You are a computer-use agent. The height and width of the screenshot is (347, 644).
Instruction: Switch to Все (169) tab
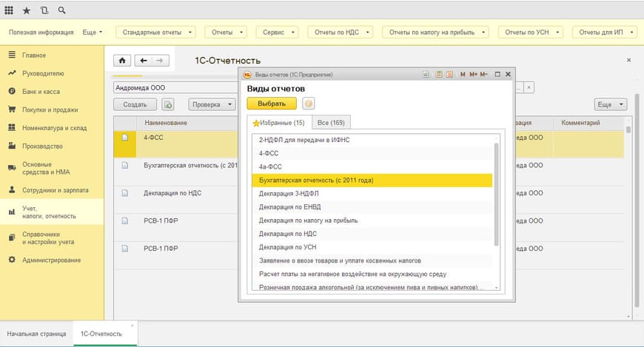tap(331, 123)
